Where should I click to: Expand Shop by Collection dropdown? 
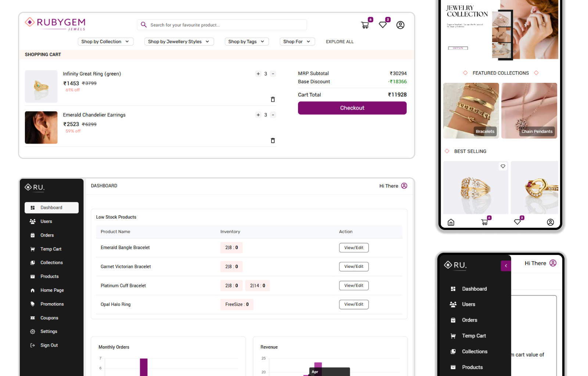click(x=105, y=42)
